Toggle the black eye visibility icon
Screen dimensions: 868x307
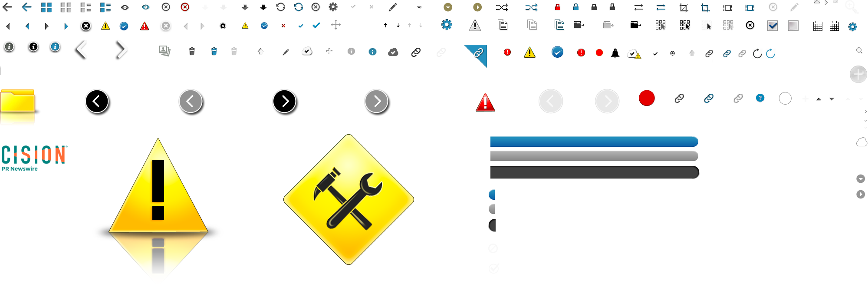pos(125,7)
